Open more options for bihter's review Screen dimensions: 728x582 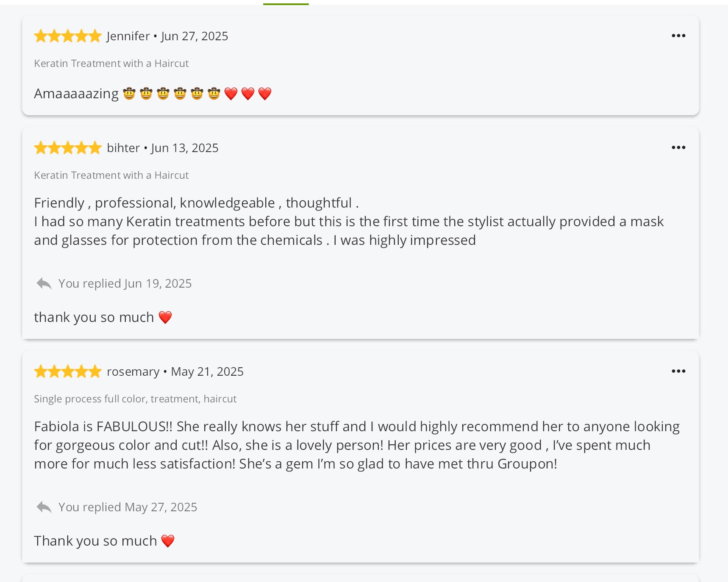[x=678, y=148]
